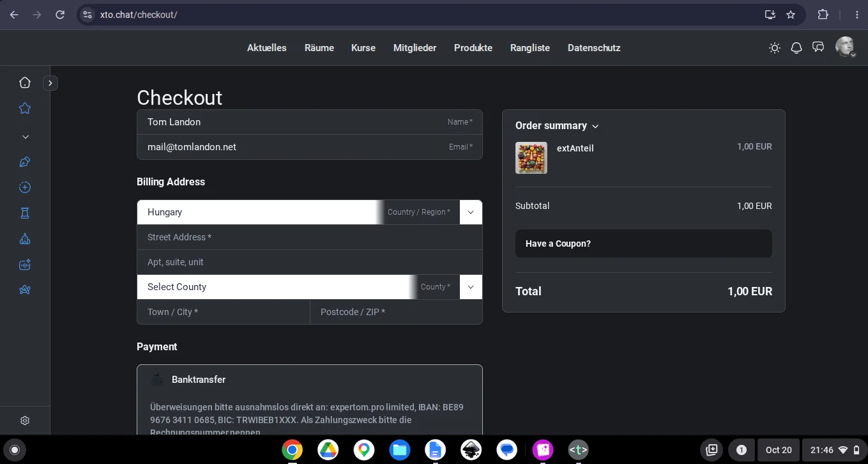Go to Aktuelles in top navigation

(267, 48)
